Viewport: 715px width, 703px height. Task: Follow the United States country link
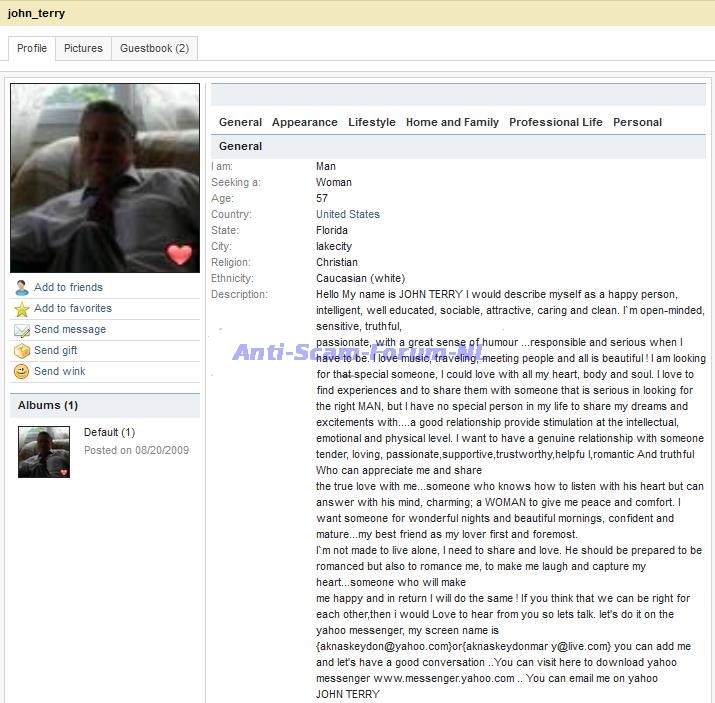[x=348, y=214]
